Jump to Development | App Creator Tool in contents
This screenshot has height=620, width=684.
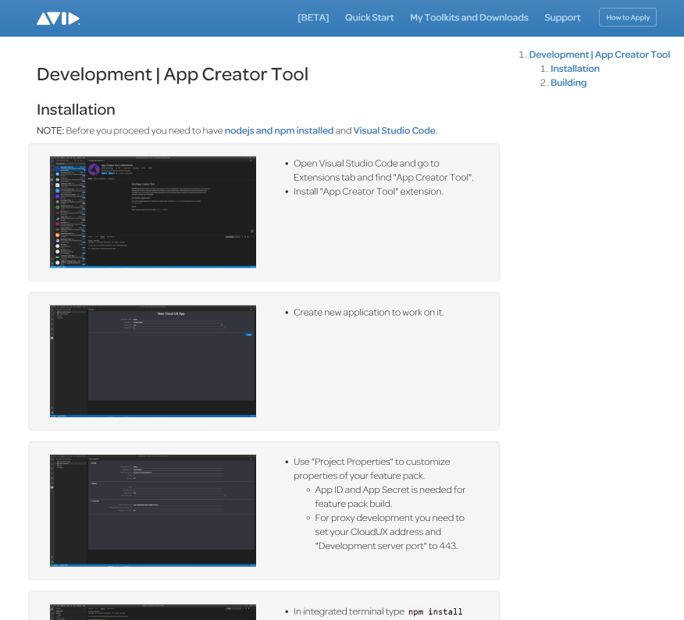599,55
